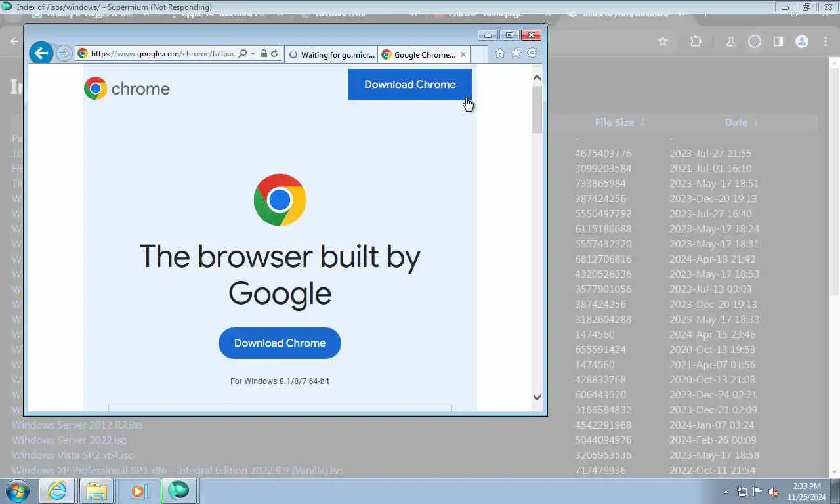Switch to the 'Google Chrome...' tab
Viewport: 840px width, 504px height.
(424, 54)
